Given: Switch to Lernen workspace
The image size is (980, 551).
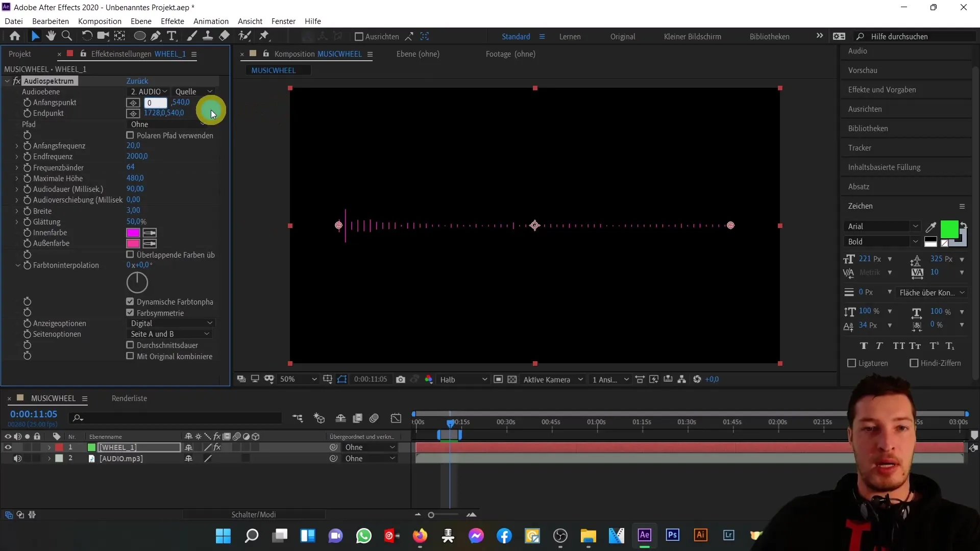Looking at the screenshot, I should (570, 37).
